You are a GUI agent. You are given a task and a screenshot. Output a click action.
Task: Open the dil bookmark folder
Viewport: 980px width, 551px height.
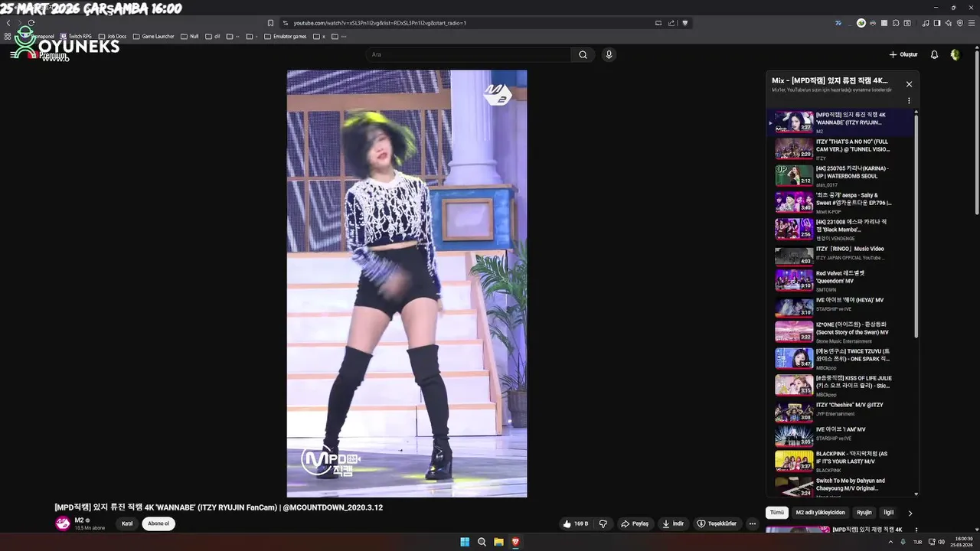(213, 36)
